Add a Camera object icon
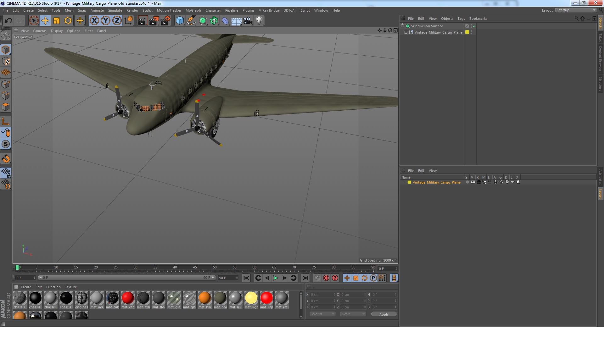Viewport: 604px width, 364px height. click(248, 21)
